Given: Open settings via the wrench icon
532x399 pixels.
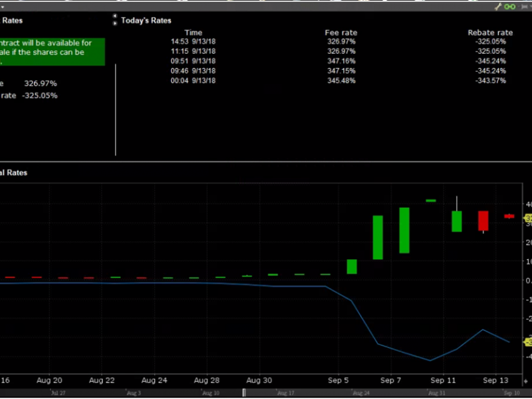Looking at the screenshot, I should 498,6.
